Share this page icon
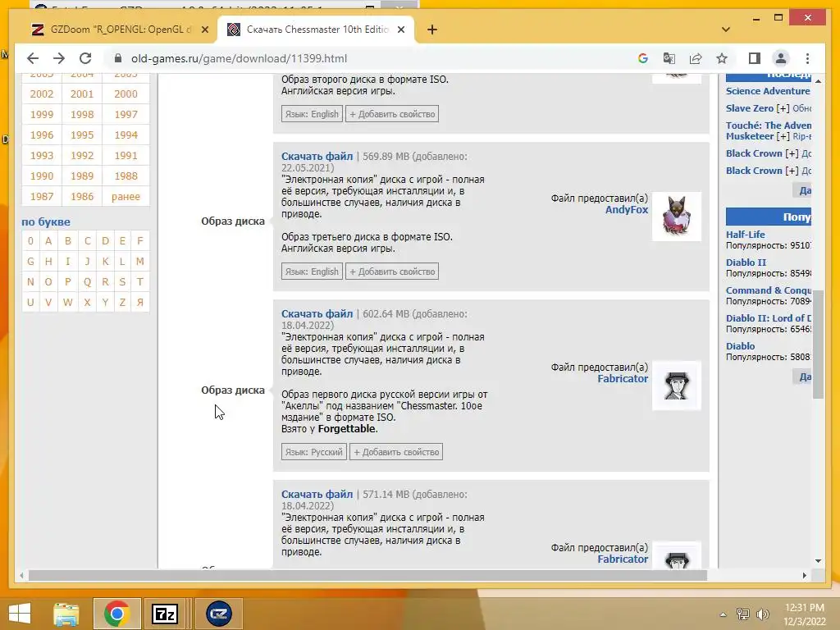This screenshot has width=840, height=630. [696, 58]
